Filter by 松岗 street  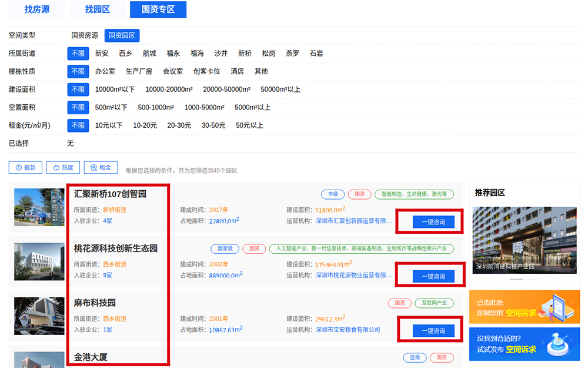269,54
